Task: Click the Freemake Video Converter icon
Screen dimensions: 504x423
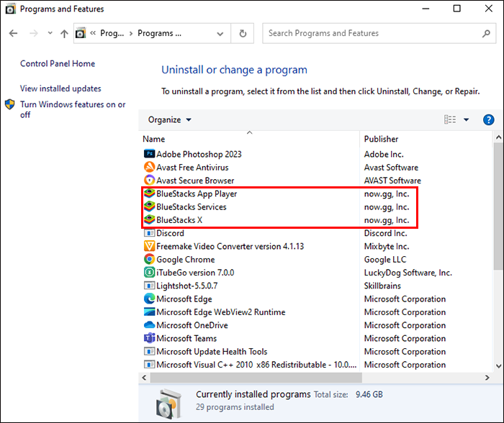Action: pyautogui.click(x=149, y=246)
